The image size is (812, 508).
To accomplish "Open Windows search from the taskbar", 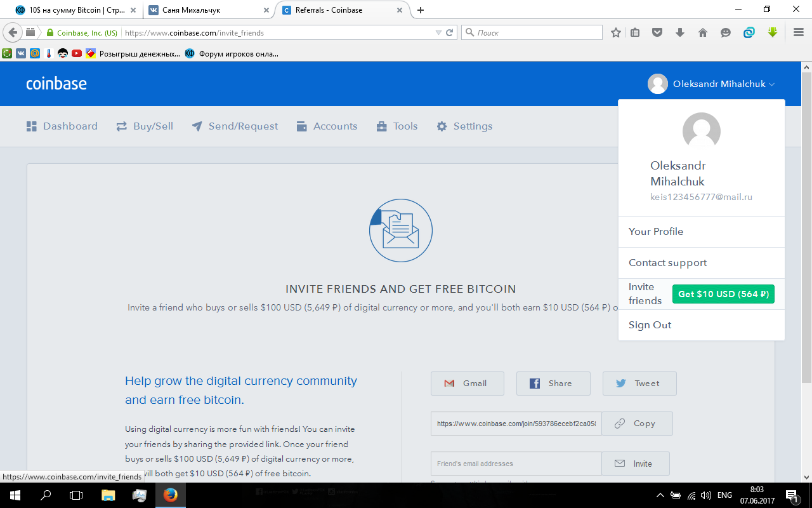I will (x=46, y=495).
